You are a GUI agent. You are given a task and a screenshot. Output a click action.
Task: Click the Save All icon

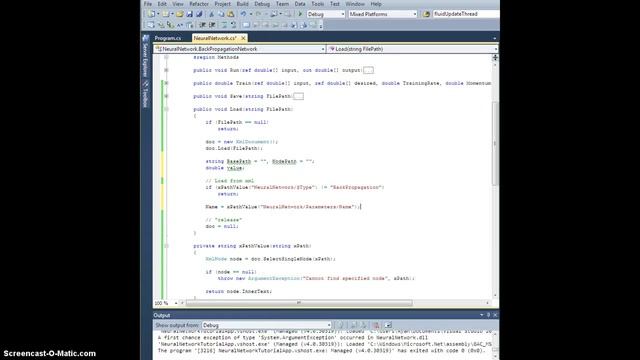tap(199, 14)
